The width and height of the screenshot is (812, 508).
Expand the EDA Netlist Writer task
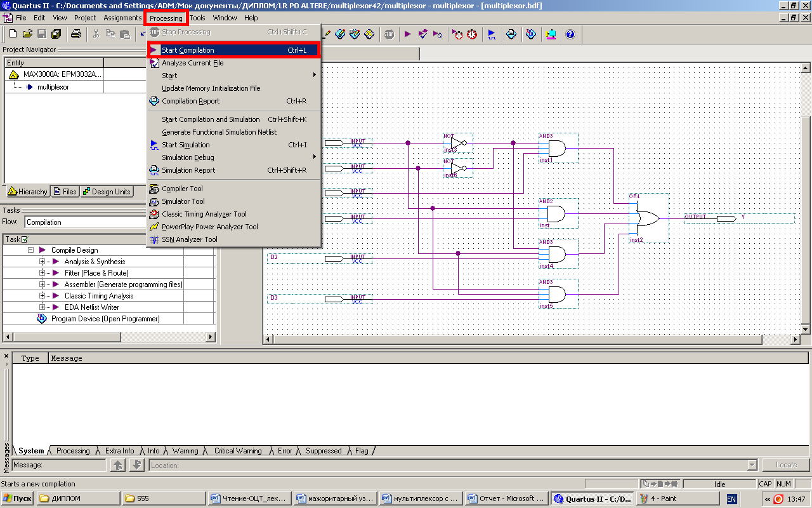tap(43, 307)
